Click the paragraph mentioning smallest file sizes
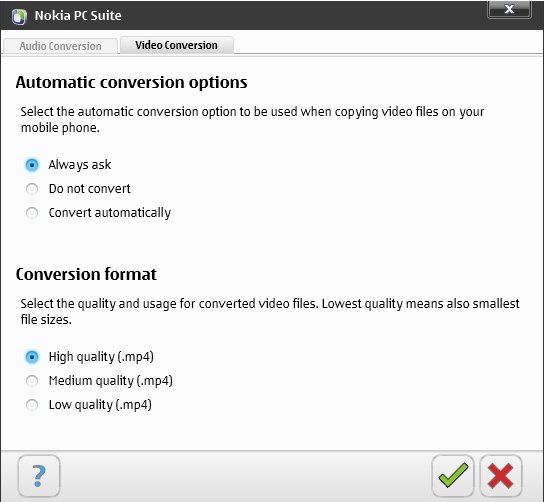 [x=270, y=311]
